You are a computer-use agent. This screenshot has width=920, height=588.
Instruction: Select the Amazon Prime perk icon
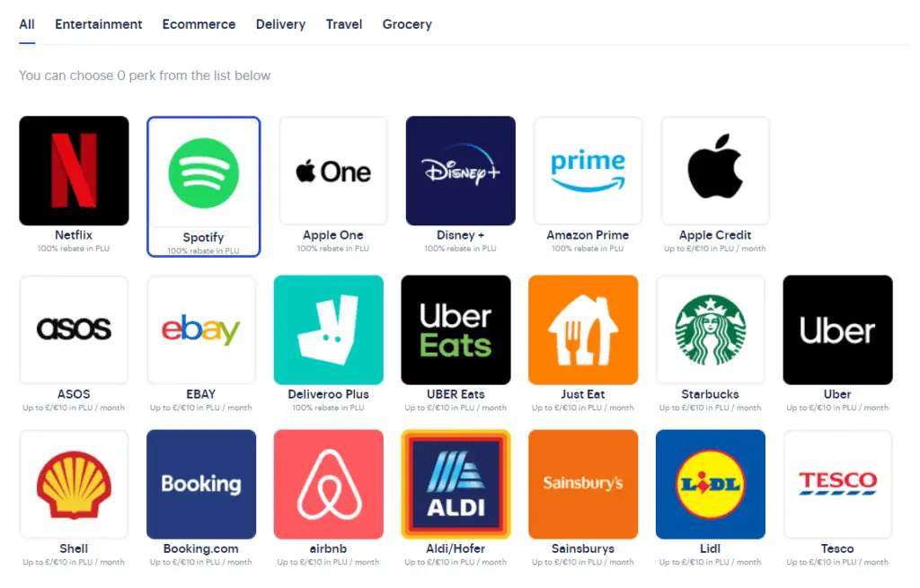[588, 171]
